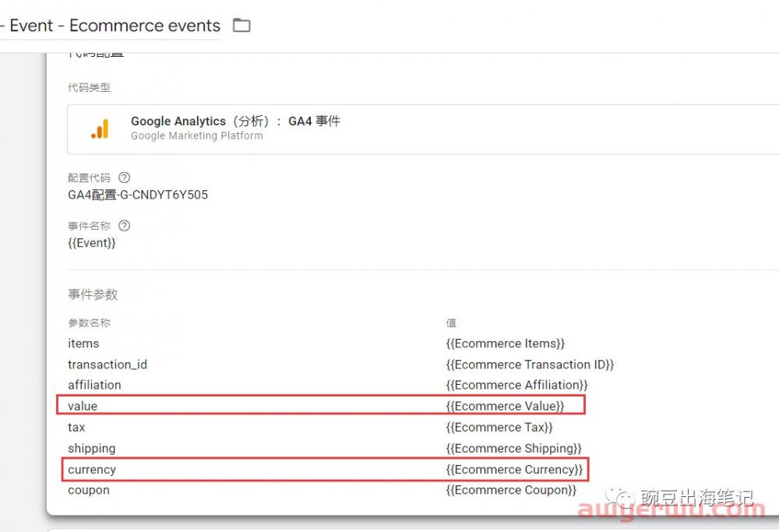Viewport: 779px width, 532px height.
Task: Click the Google Analytics bar chart icon
Action: coord(100,129)
